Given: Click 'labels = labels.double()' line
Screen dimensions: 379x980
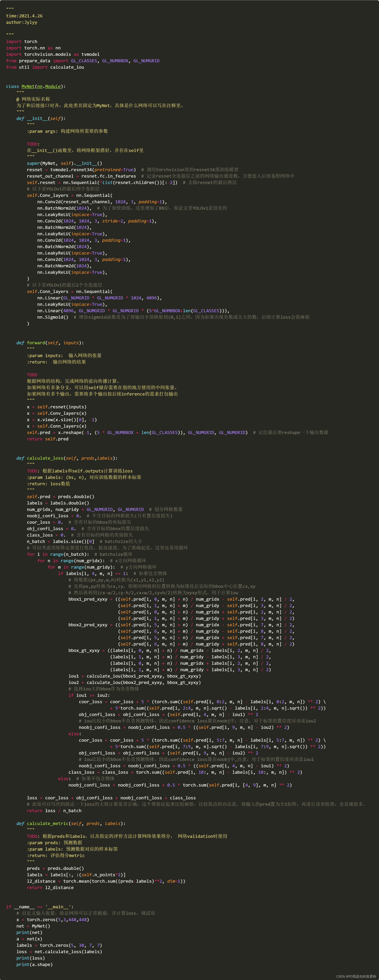Looking at the screenshot, I should click(x=58, y=503).
